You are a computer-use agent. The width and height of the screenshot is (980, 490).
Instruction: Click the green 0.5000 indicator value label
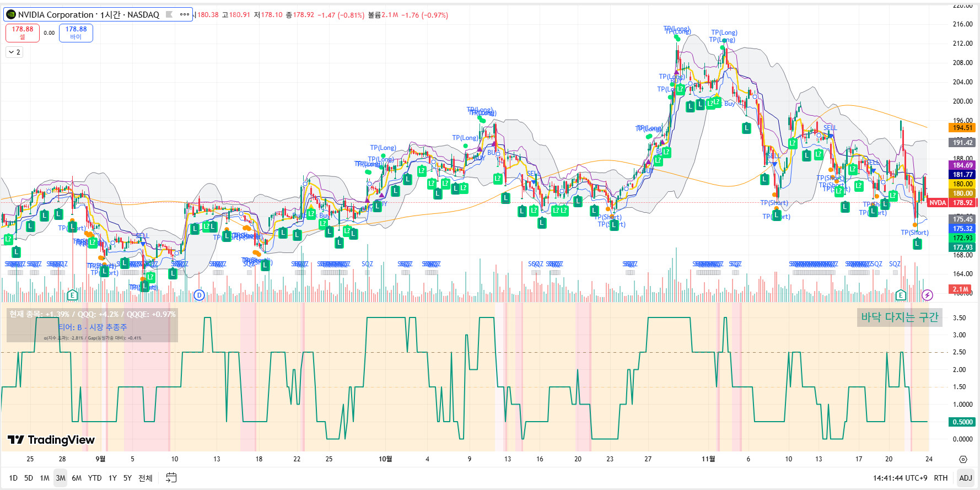click(x=963, y=422)
